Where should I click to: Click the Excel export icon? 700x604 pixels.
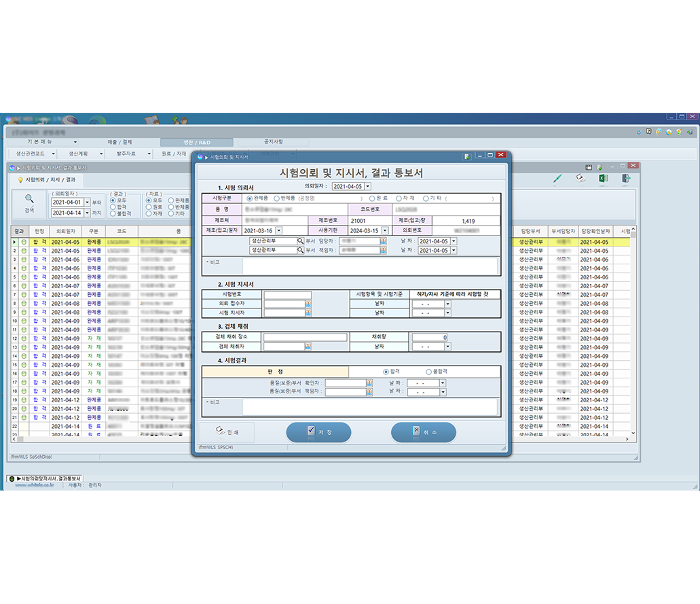(602, 179)
